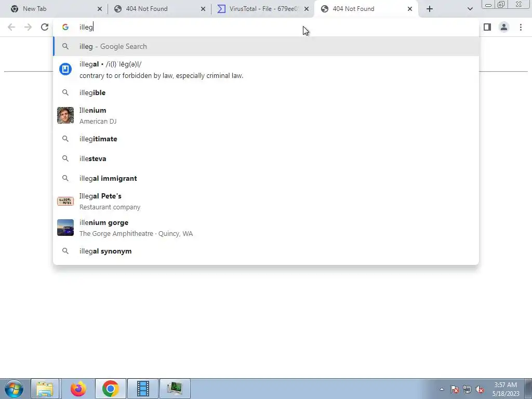532x399 pixels.
Task: Choose the Illenium American DJ suggestion
Action: tap(266, 115)
